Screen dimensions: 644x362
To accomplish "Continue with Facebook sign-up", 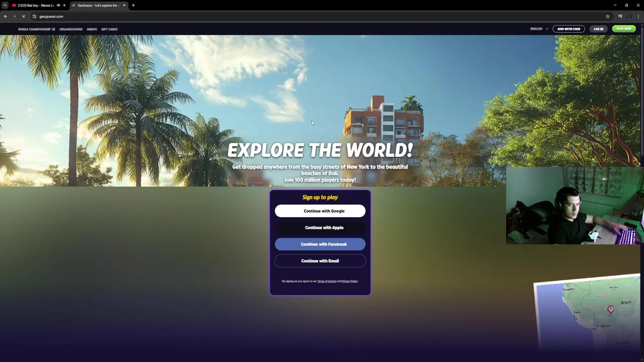I will tap(320, 244).
